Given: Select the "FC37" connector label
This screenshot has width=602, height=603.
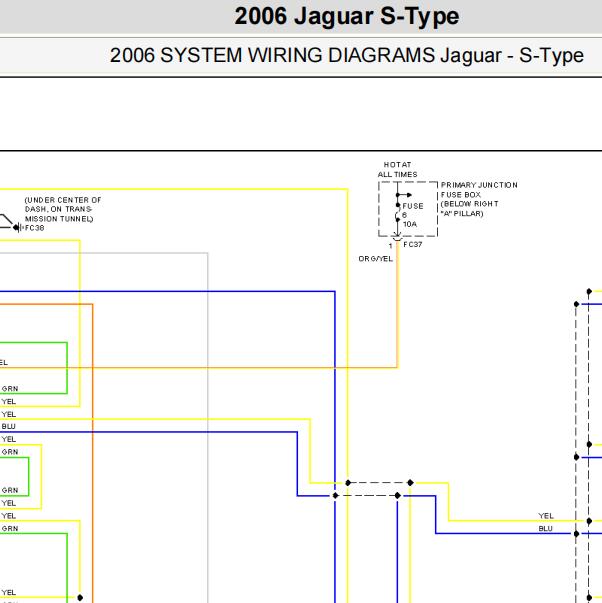Looking at the screenshot, I should [x=413, y=245].
